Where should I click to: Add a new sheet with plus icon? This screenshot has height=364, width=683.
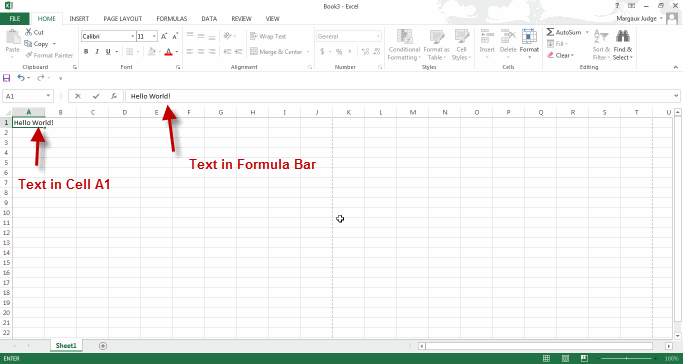tap(103, 346)
